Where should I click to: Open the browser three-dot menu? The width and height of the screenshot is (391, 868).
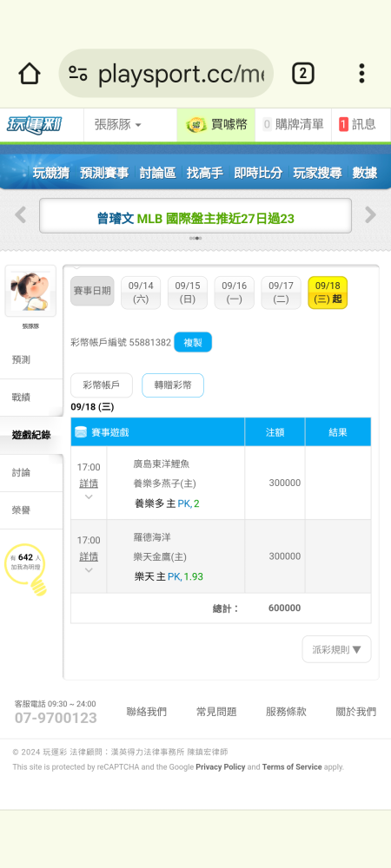(x=361, y=74)
